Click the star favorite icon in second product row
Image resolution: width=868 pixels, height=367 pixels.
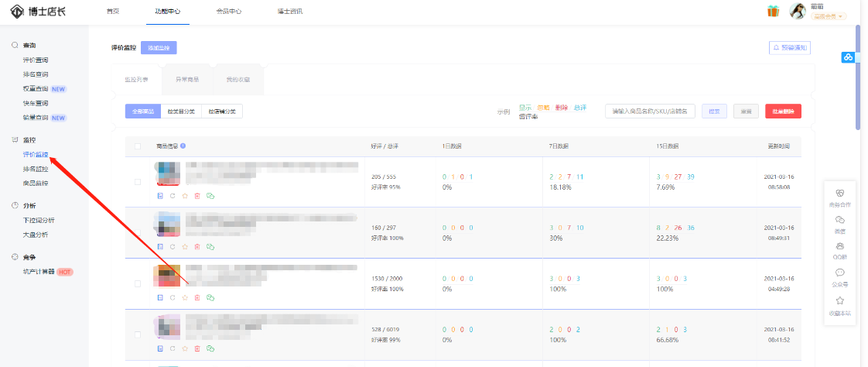point(185,246)
